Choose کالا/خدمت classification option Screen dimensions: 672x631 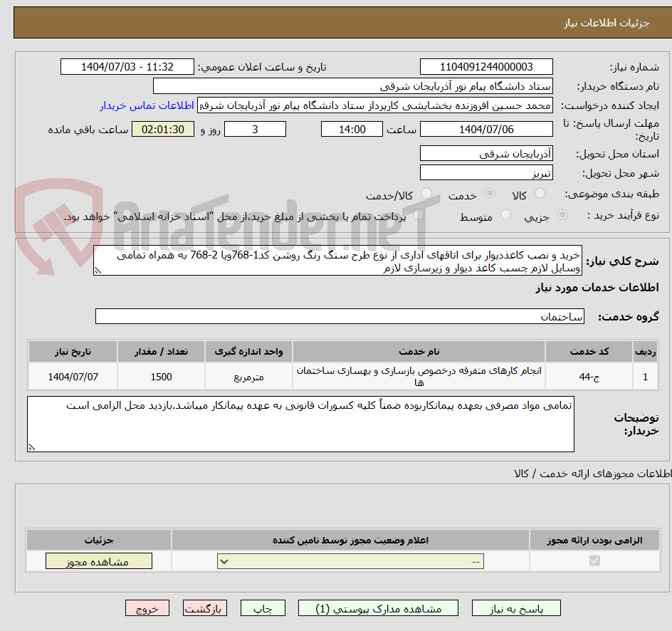click(x=428, y=193)
